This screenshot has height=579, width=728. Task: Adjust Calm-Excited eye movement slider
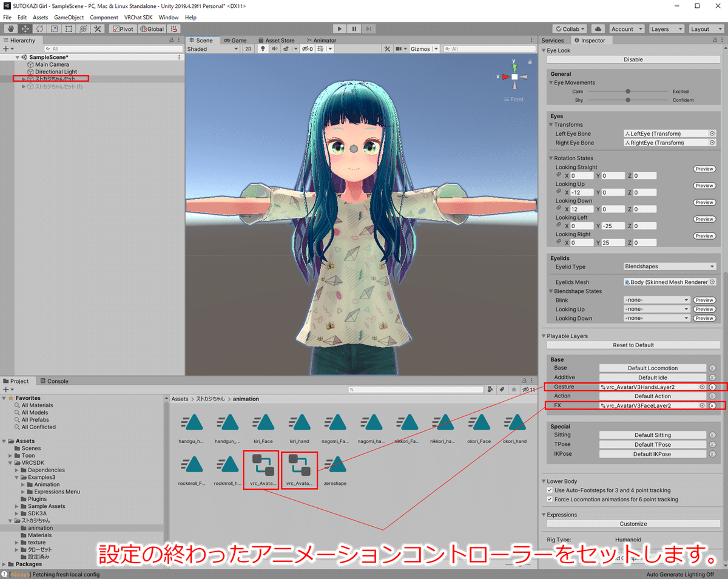coord(628,91)
